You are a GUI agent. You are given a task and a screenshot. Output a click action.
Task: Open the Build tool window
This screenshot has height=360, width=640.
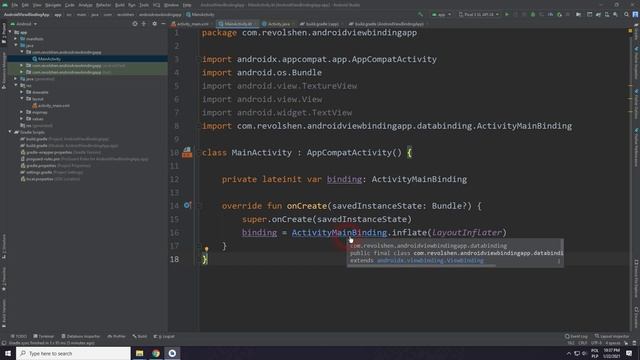point(140,336)
